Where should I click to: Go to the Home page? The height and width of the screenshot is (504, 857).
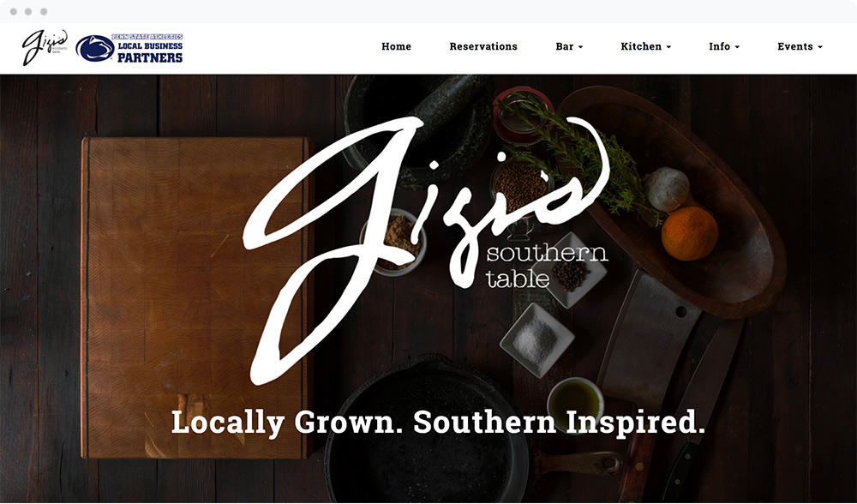[396, 46]
